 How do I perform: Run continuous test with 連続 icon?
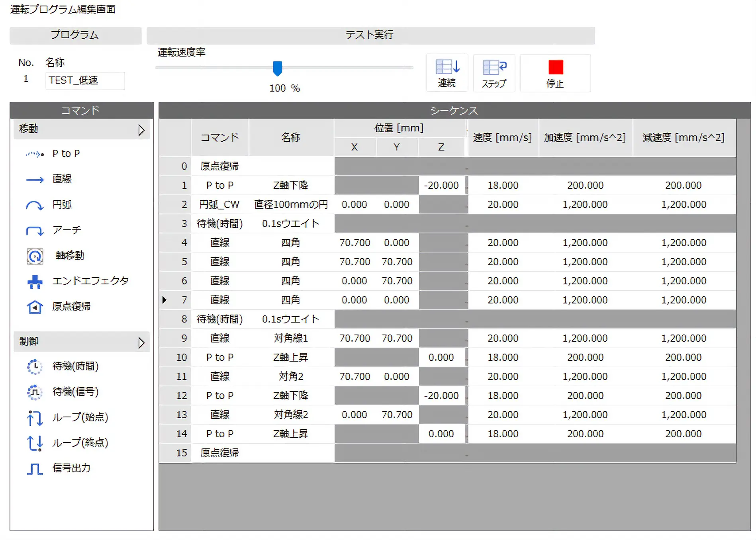coord(447,73)
